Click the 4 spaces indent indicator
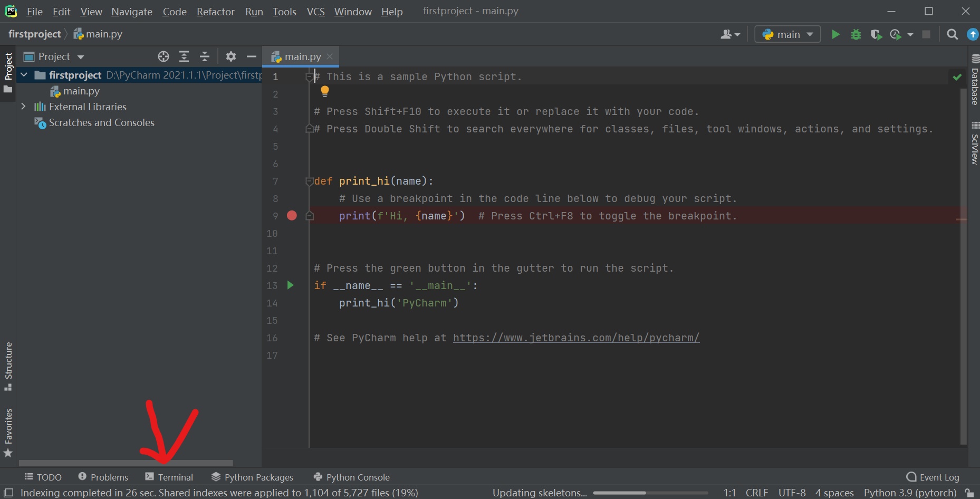This screenshot has width=980, height=499. (x=834, y=493)
